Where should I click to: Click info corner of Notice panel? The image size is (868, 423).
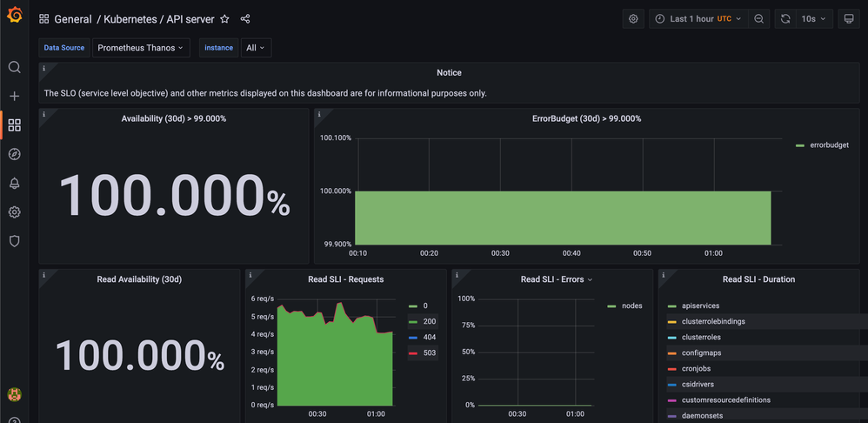point(43,68)
